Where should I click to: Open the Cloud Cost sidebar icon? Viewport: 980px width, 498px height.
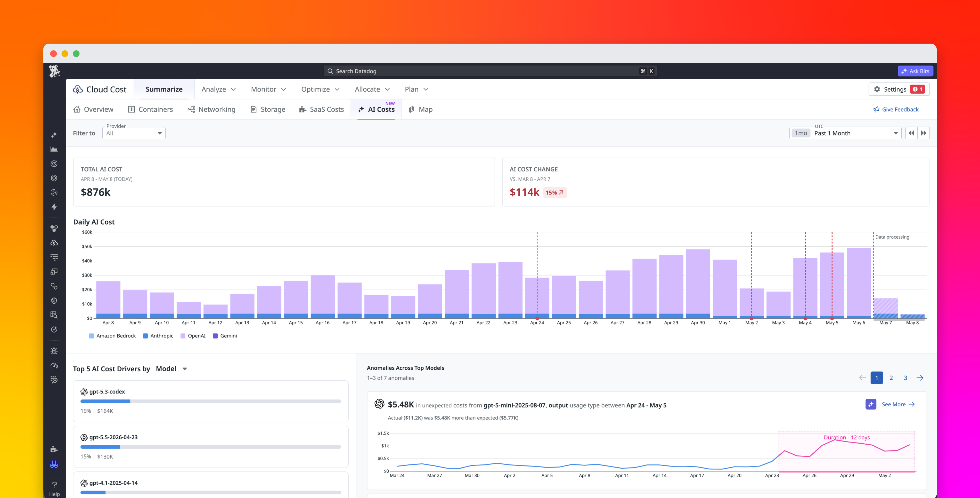(x=54, y=243)
